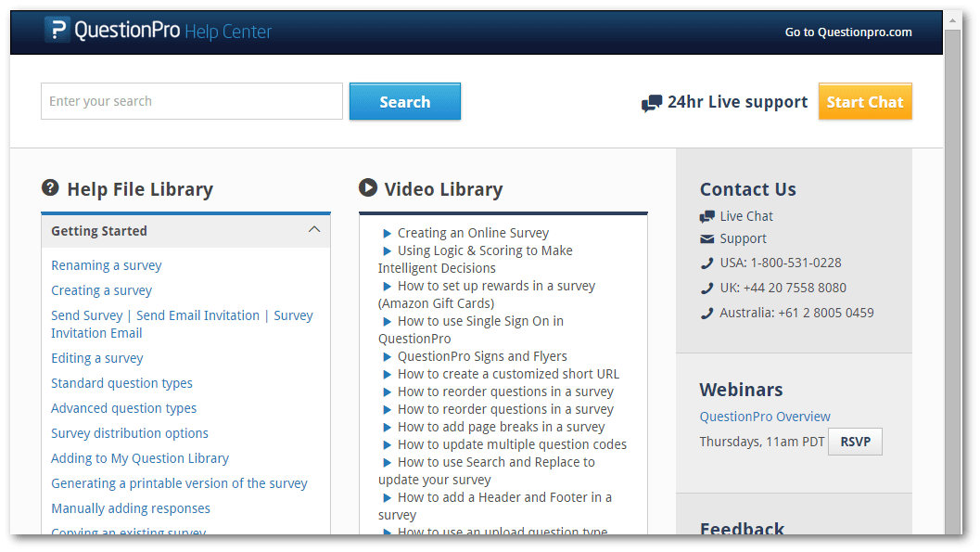Click the phone icon beside USA number

click(707, 263)
